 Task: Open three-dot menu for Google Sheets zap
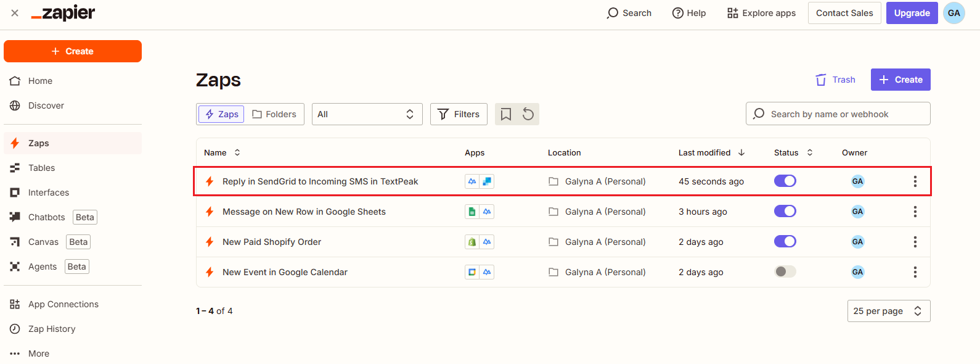coord(915,212)
